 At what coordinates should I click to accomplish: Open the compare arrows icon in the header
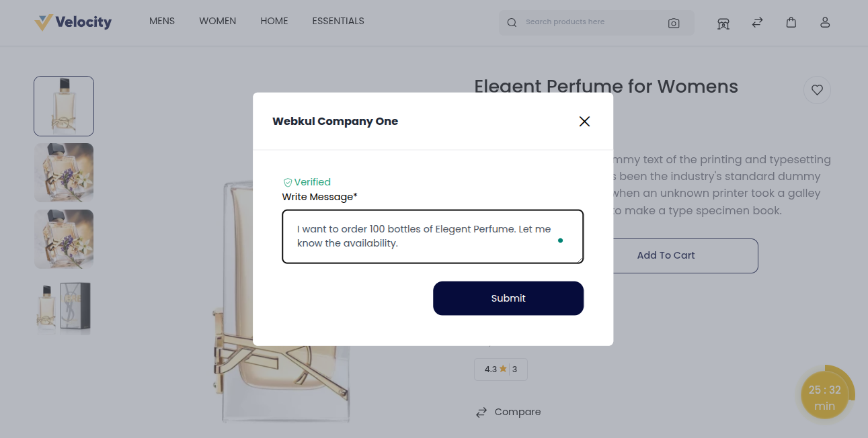click(757, 22)
